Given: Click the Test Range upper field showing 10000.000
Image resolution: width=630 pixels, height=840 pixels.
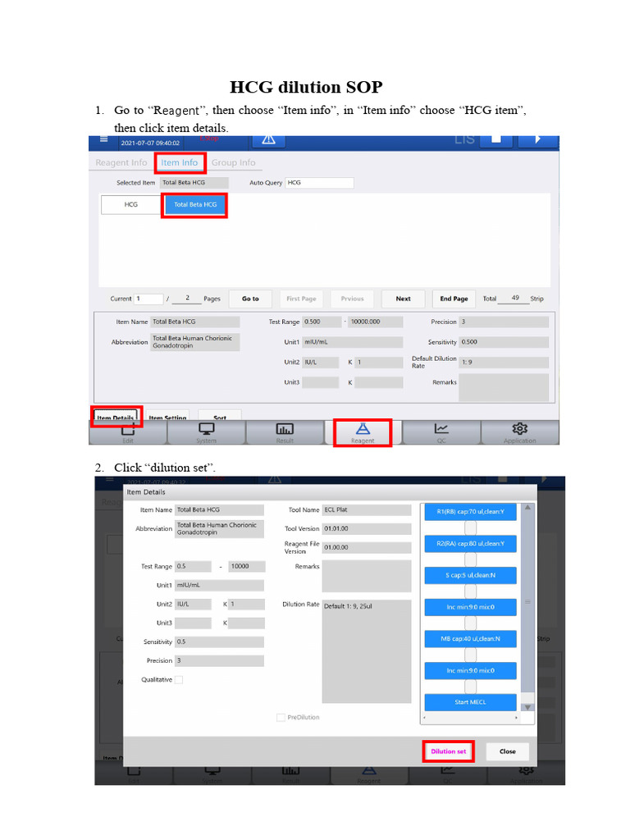Looking at the screenshot, I should (376, 322).
